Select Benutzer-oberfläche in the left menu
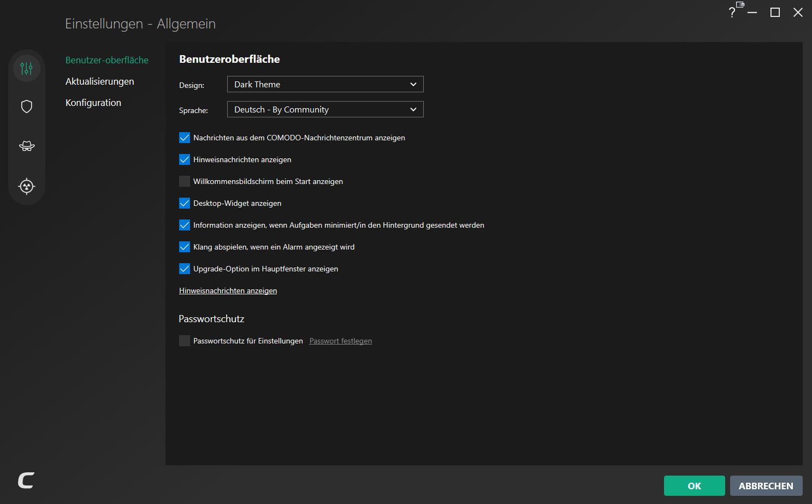The width and height of the screenshot is (812, 504). [x=107, y=60]
